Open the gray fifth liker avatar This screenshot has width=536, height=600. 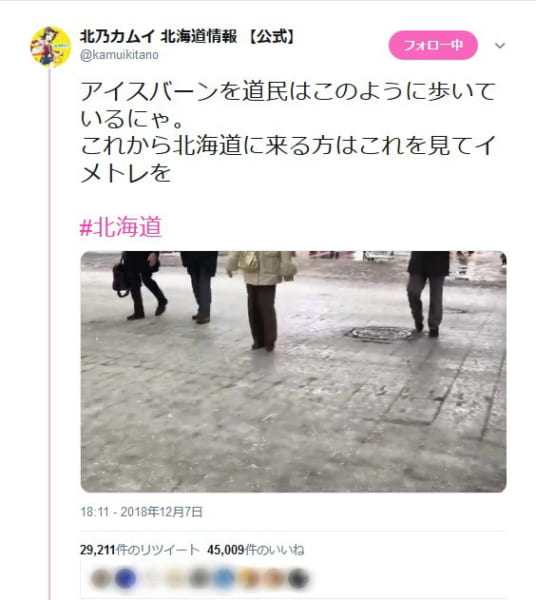click(199, 579)
